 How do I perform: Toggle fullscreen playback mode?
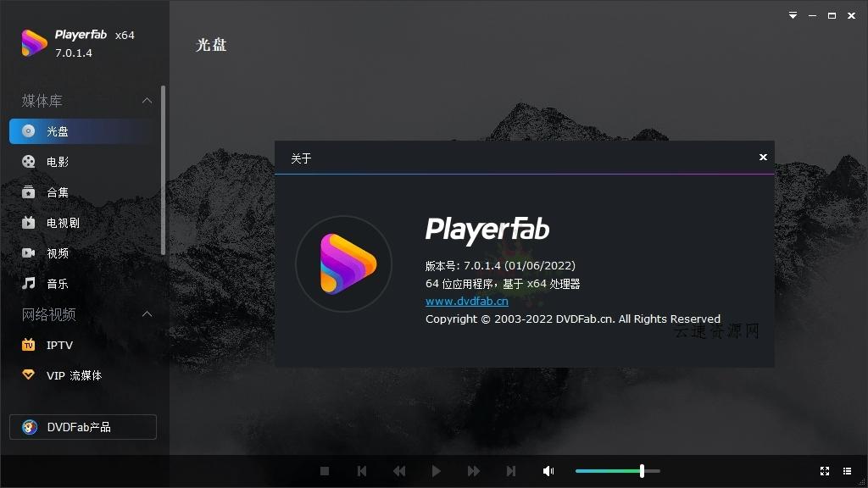coord(825,471)
